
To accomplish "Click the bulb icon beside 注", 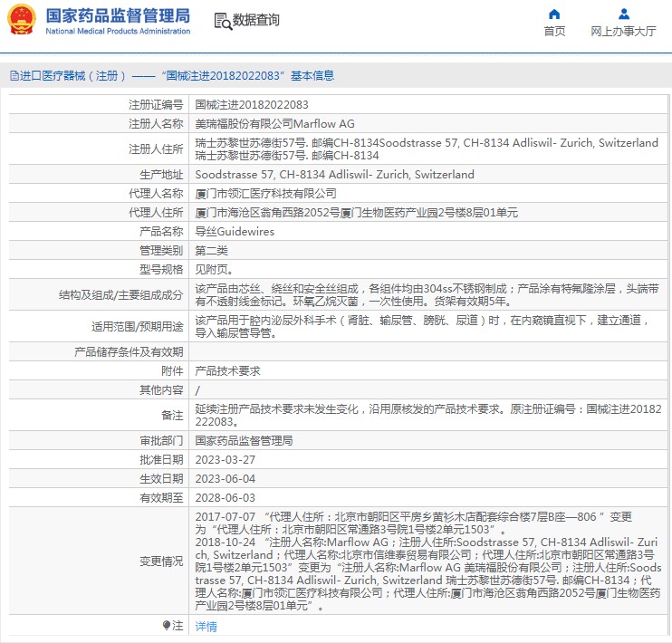I will 167,626.
